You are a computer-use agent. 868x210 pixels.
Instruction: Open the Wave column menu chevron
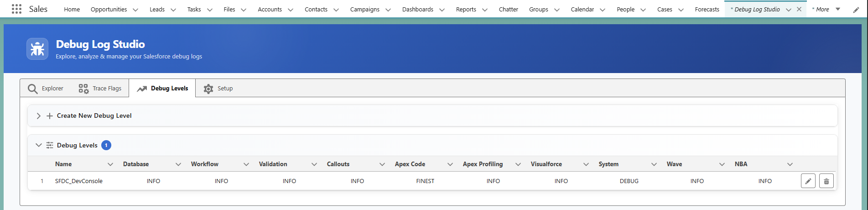pos(722,164)
